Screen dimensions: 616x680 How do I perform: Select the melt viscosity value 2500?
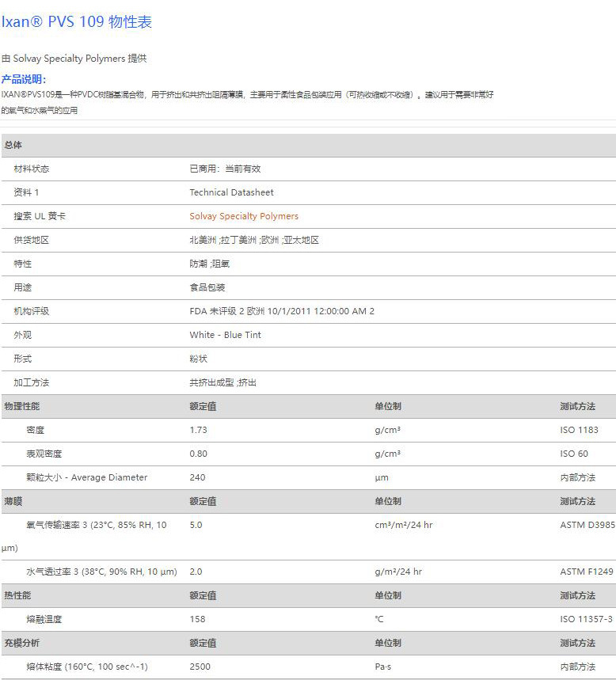[x=200, y=667]
